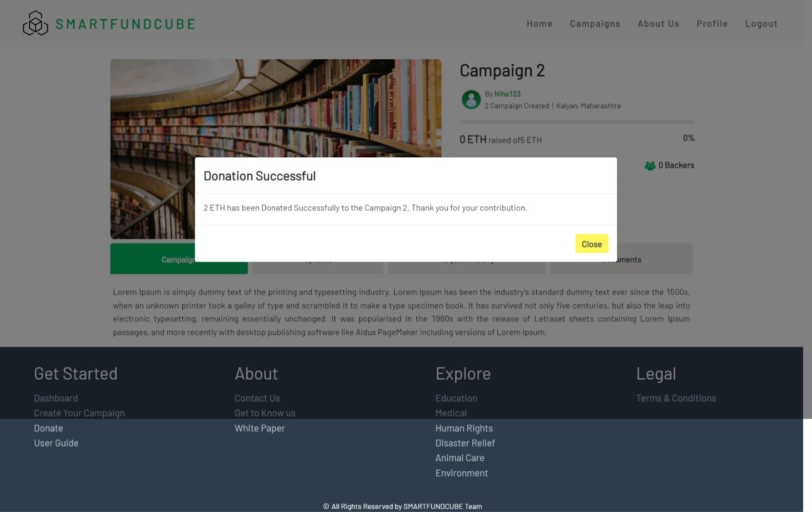Open the Campaigns navigation item

coord(595,23)
